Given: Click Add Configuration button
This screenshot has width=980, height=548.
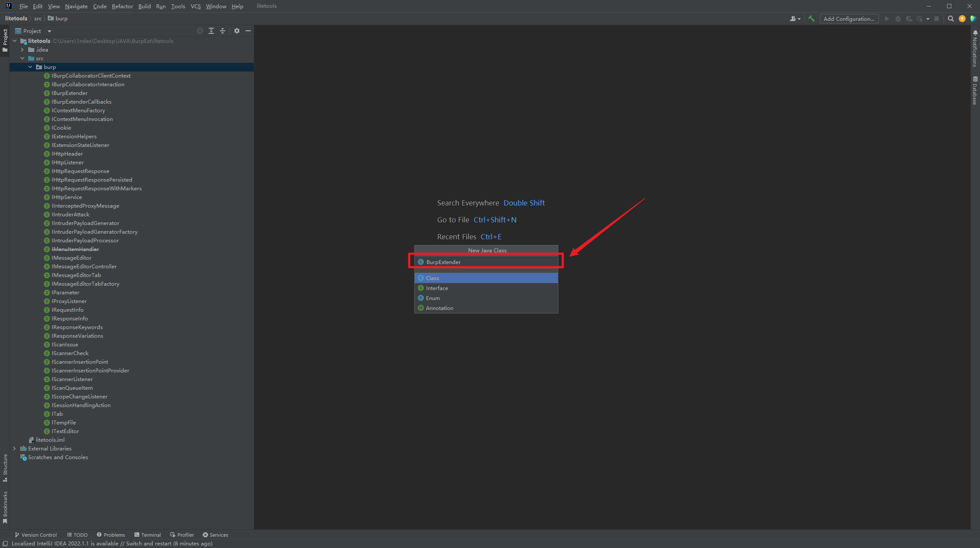Looking at the screenshot, I should 849,19.
